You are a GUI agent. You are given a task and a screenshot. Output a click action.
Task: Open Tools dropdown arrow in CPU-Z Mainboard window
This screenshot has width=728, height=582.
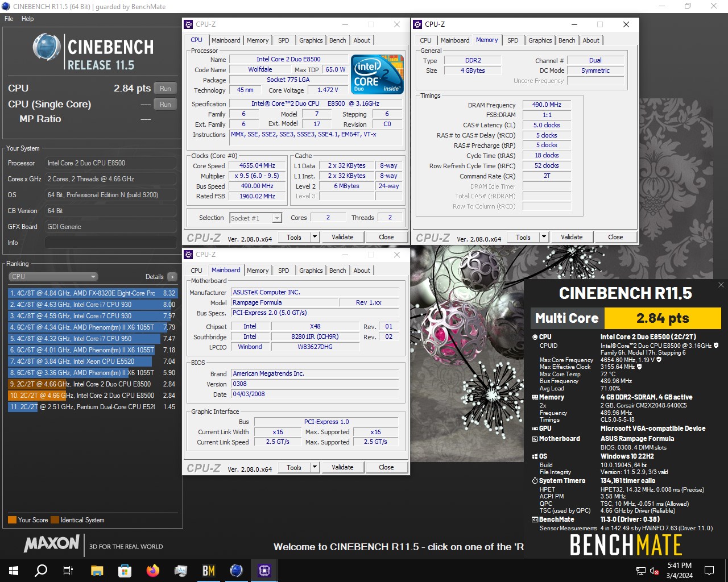tap(315, 467)
